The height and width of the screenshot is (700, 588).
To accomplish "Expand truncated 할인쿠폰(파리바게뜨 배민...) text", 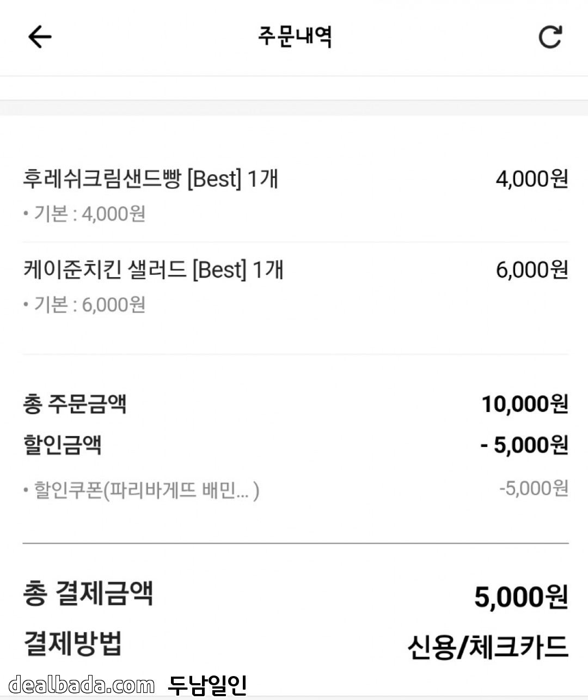I will coord(142,490).
